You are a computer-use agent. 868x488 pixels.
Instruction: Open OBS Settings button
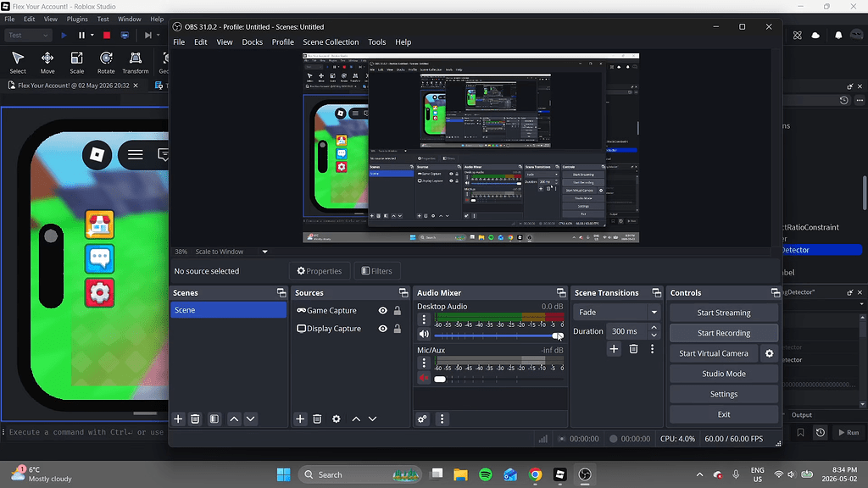pyautogui.click(x=724, y=394)
